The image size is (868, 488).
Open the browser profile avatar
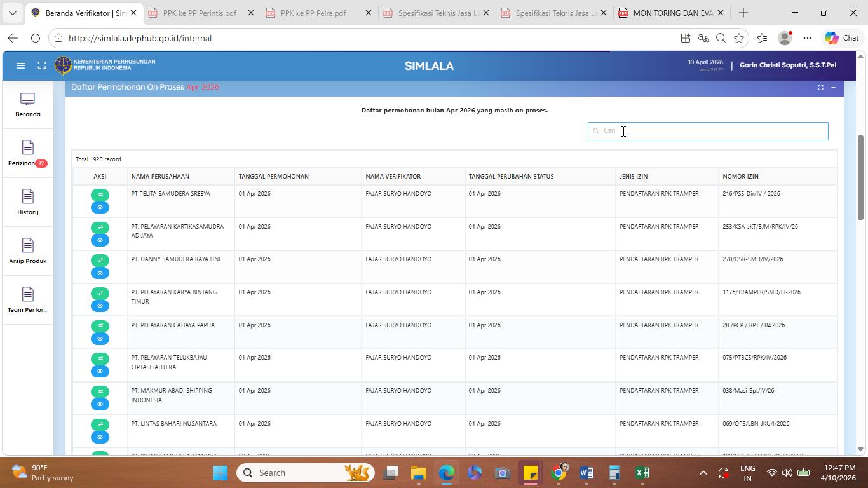785,38
